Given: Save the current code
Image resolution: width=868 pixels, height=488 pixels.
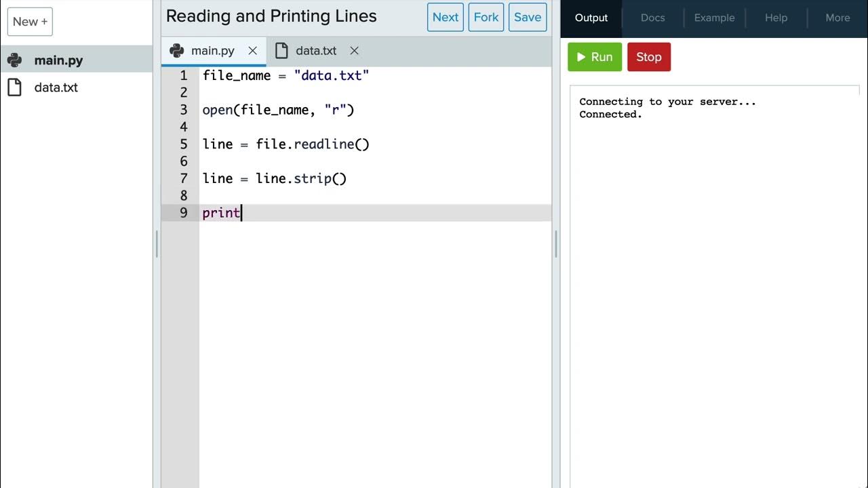Looking at the screenshot, I should click(x=528, y=18).
